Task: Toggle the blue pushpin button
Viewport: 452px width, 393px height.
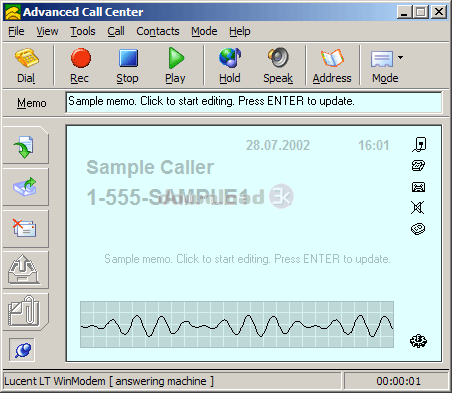Action: tap(22, 350)
